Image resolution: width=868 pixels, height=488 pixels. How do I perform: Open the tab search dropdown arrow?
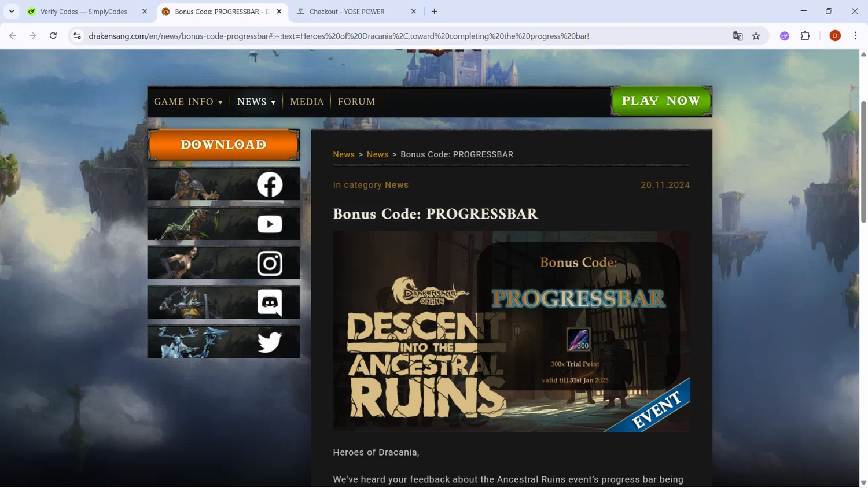pos(12,12)
